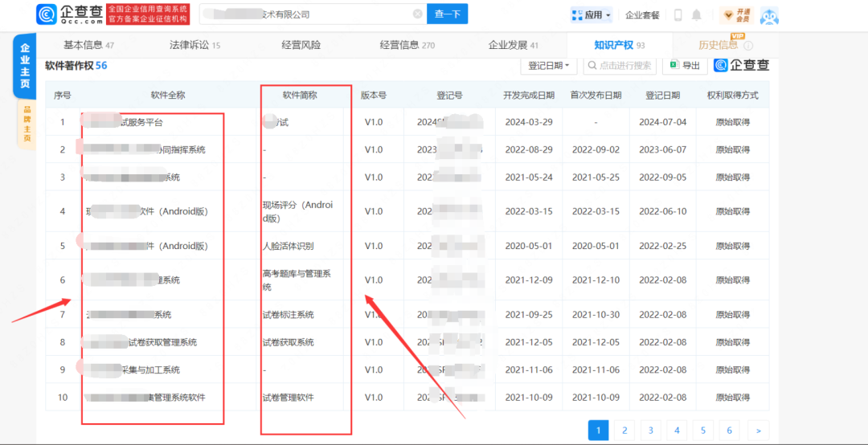Click 试卷获取系统 short name cell
The image size is (868, 445).
[x=289, y=343]
